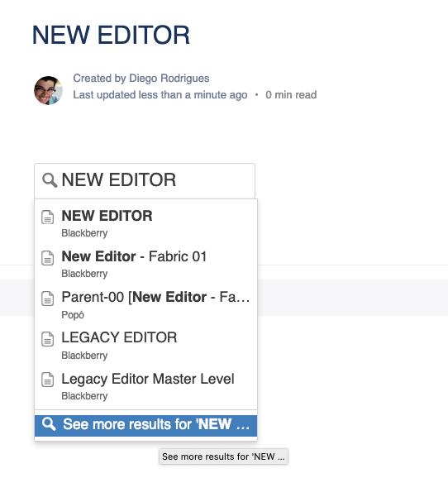Click the page icon beside NEW EDITOR result

(47, 217)
